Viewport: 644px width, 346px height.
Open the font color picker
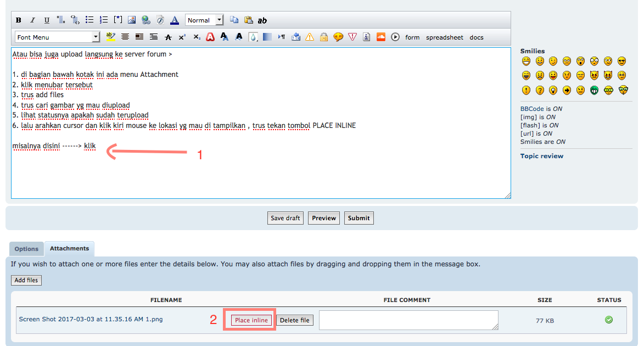(175, 20)
